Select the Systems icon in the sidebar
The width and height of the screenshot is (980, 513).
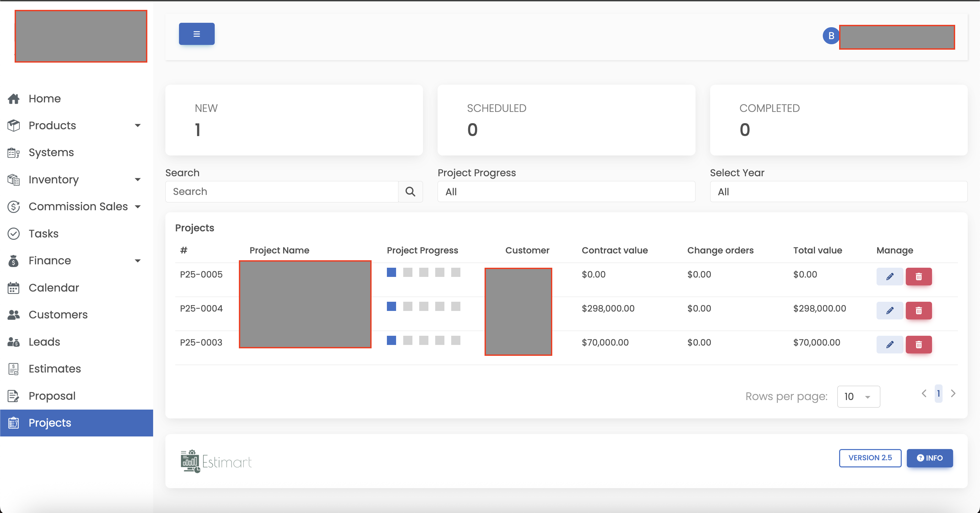pos(14,152)
